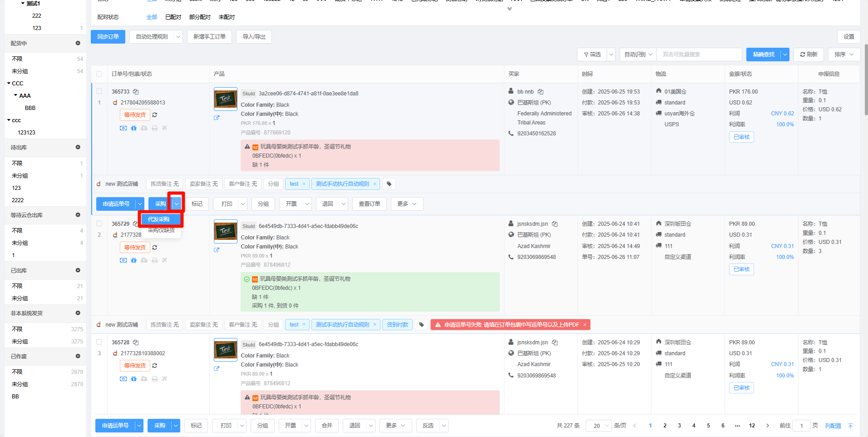Click the 同步订单 sync orders button

[108, 37]
